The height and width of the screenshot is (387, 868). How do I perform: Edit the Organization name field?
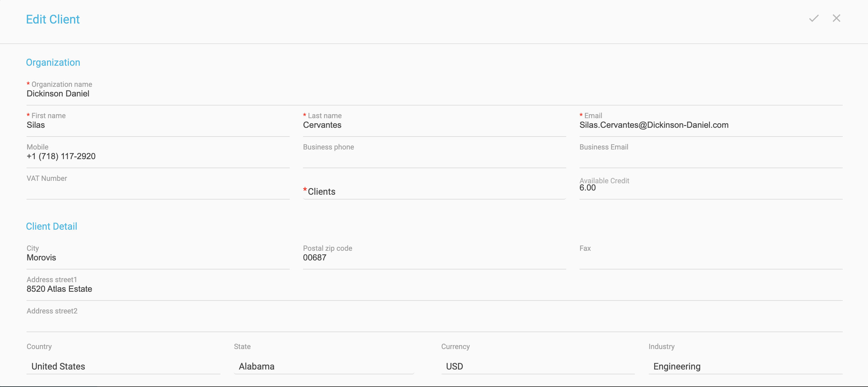[434, 94]
